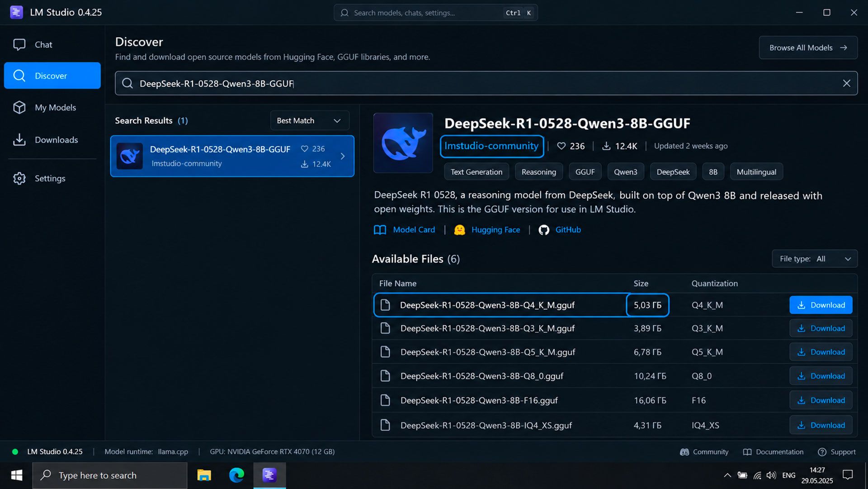Like the model via heart icon
Viewport: 868px width, 489px height.
[x=561, y=146]
